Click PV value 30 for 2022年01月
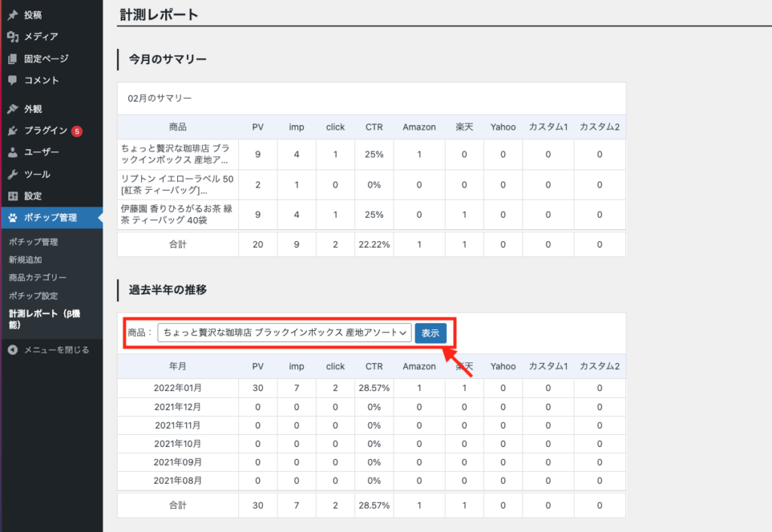Viewport: 772px width, 532px height. pyautogui.click(x=258, y=388)
